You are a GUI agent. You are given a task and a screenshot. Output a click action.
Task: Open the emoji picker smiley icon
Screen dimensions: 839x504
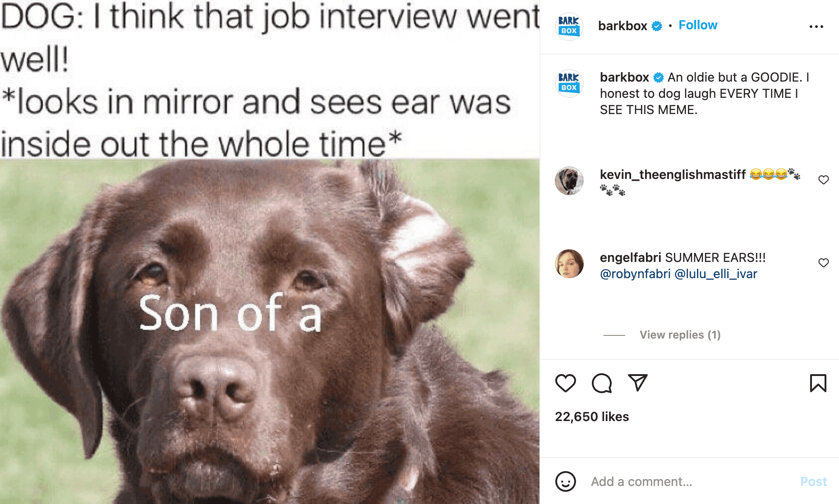click(565, 481)
